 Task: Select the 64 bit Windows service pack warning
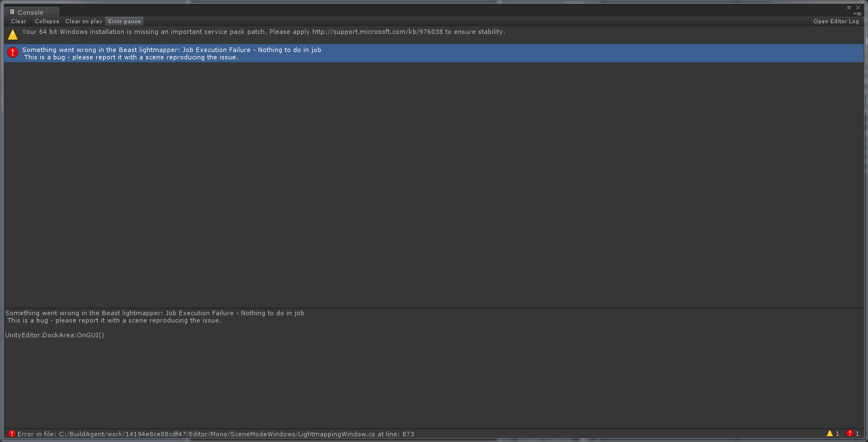(x=433, y=35)
